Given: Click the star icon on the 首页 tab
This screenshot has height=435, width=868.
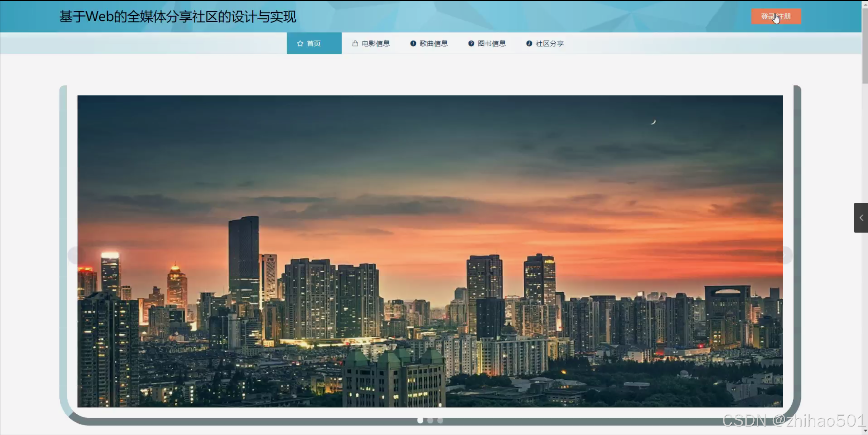Looking at the screenshot, I should click(x=301, y=43).
